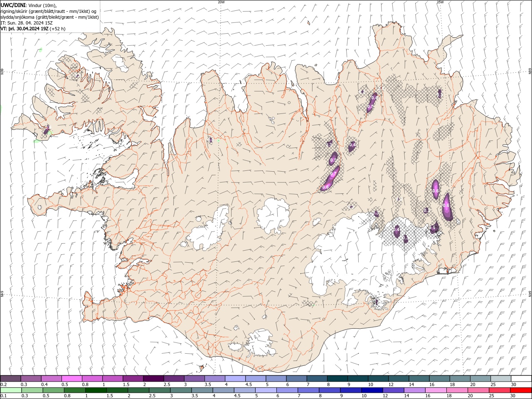Click the 'VT: þri. 30.04.2024 19Z' valid time
Viewport: 532px width, 399px height.
[25, 29]
